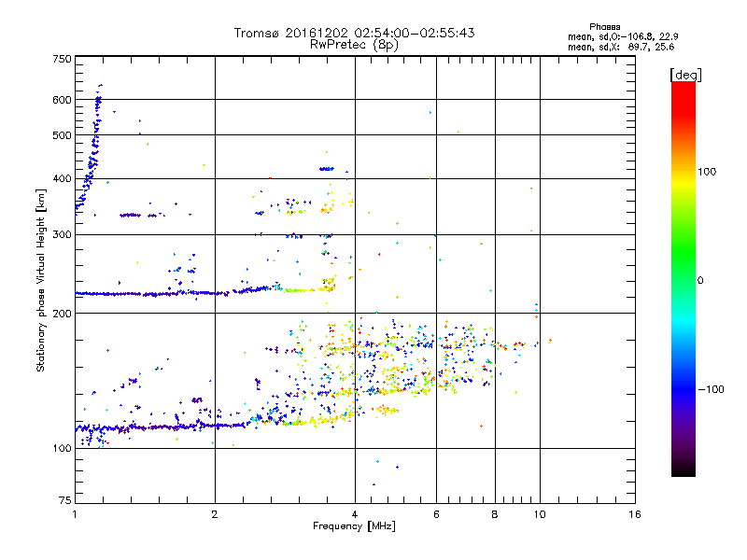
Task: Click the x-axis '1' tick label
Action: click(x=75, y=514)
